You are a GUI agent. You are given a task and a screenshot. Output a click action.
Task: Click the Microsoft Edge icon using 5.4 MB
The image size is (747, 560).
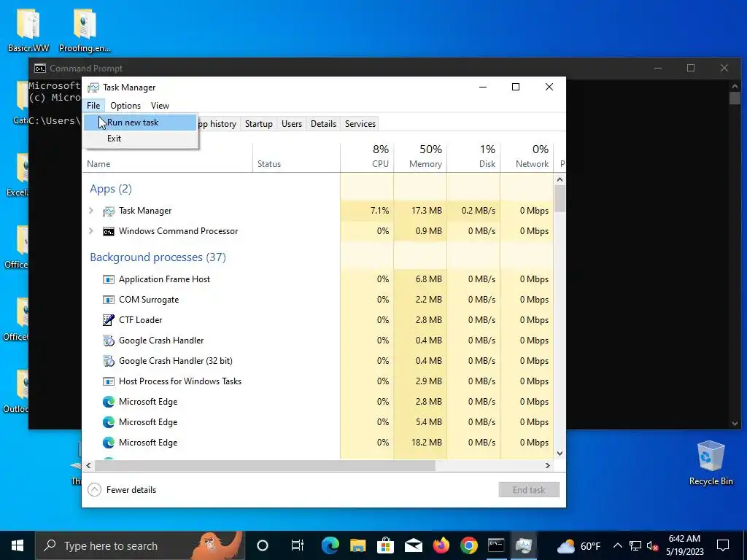(x=109, y=422)
